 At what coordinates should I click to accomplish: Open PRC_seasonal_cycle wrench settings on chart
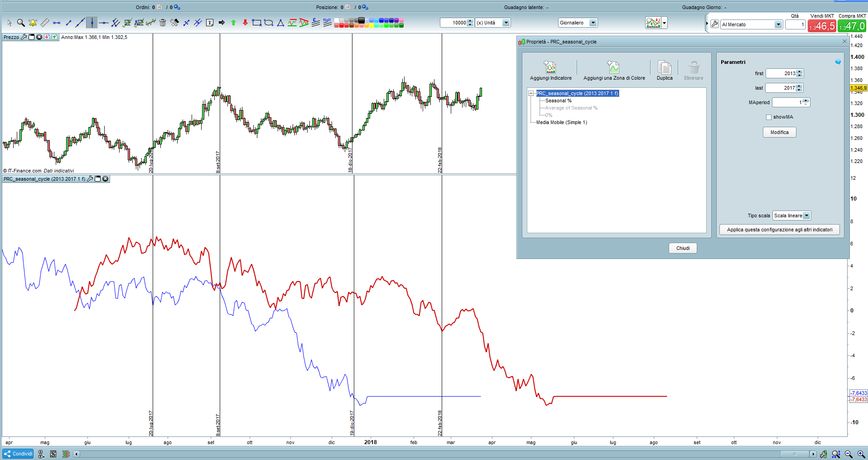90,179
